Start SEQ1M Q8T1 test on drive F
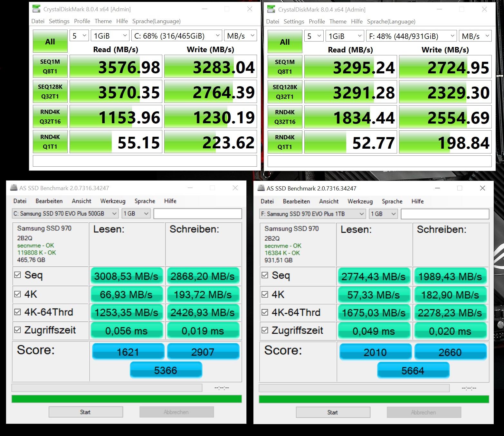 285,67
